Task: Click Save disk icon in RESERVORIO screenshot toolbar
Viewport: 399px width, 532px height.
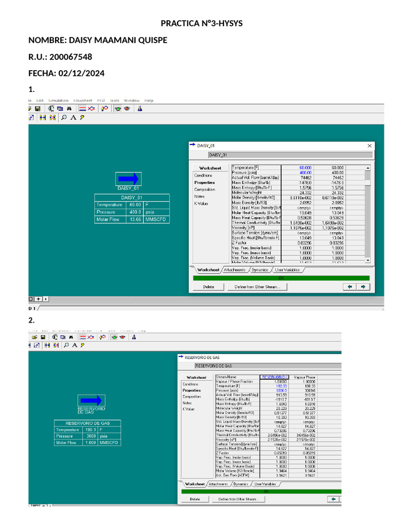Action: click(x=43, y=337)
